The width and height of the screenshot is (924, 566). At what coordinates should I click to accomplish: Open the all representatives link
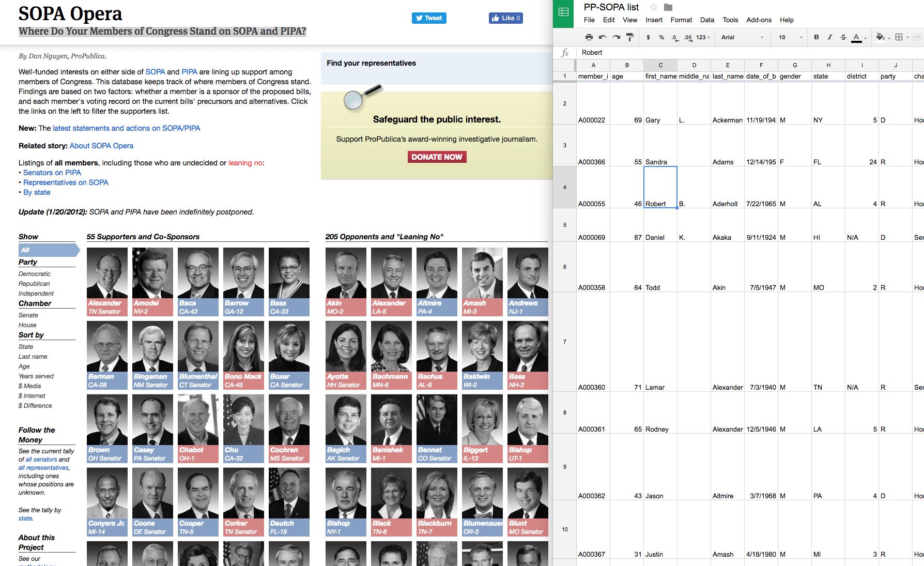pos(43,468)
